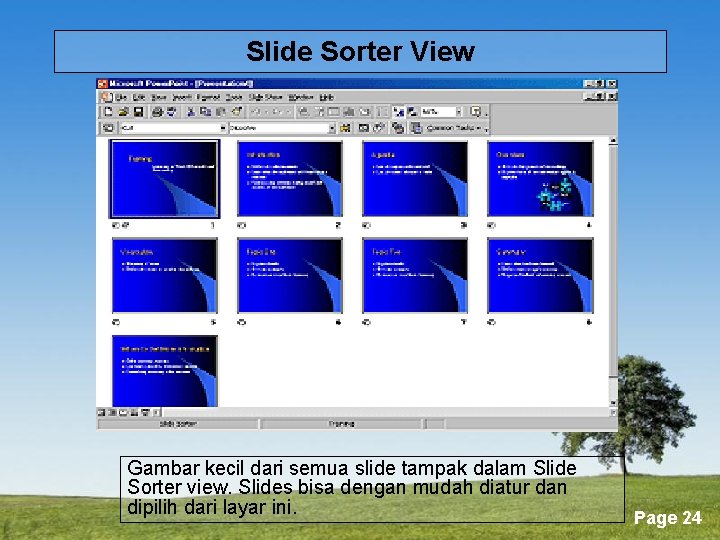Click the Copy icon in toolbar
This screenshot has height=540, width=720.
[205, 112]
